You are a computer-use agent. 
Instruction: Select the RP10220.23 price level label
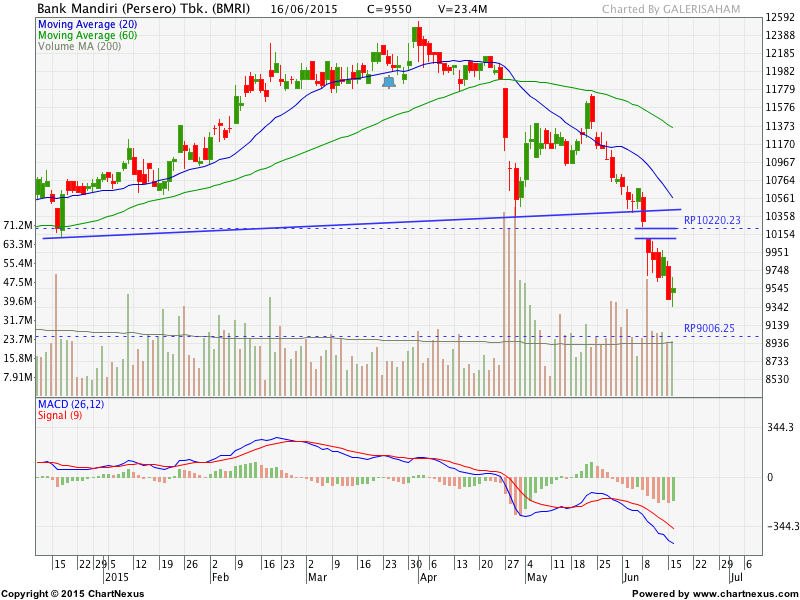[x=711, y=220]
